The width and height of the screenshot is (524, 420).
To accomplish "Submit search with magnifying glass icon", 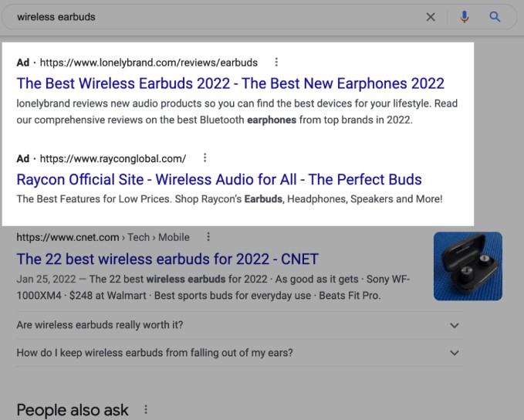I will point(495,17).
